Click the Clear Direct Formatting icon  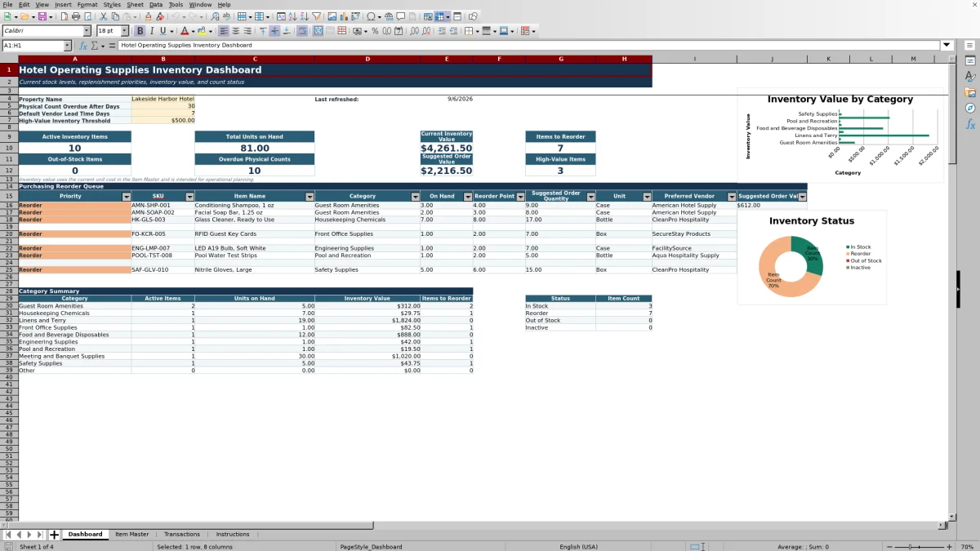pyautogui.click(x=160, y=16)
